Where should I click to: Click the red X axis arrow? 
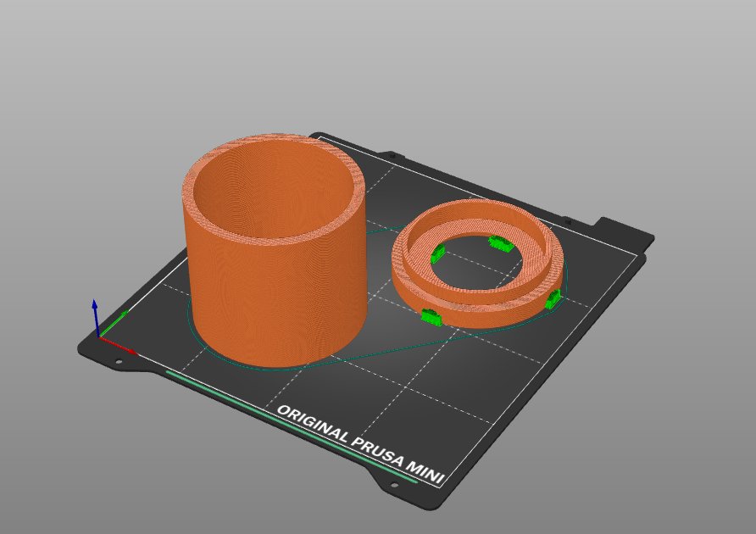pyautogui.click(x=118, y=345)
